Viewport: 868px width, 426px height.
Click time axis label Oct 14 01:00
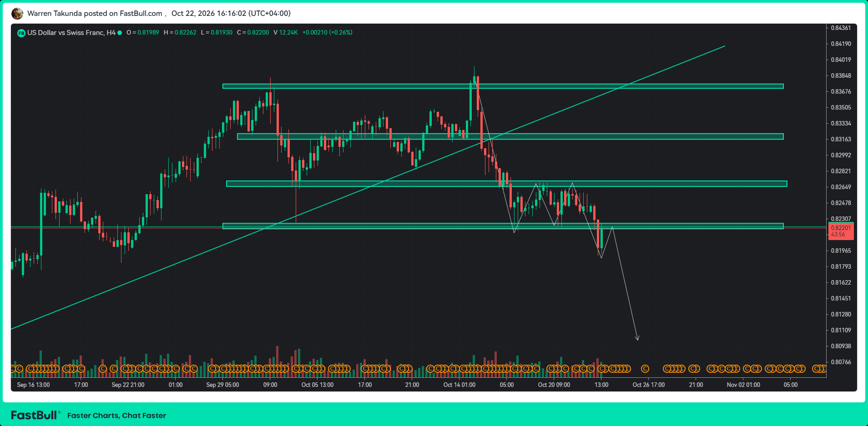click(x=459, y=385)
